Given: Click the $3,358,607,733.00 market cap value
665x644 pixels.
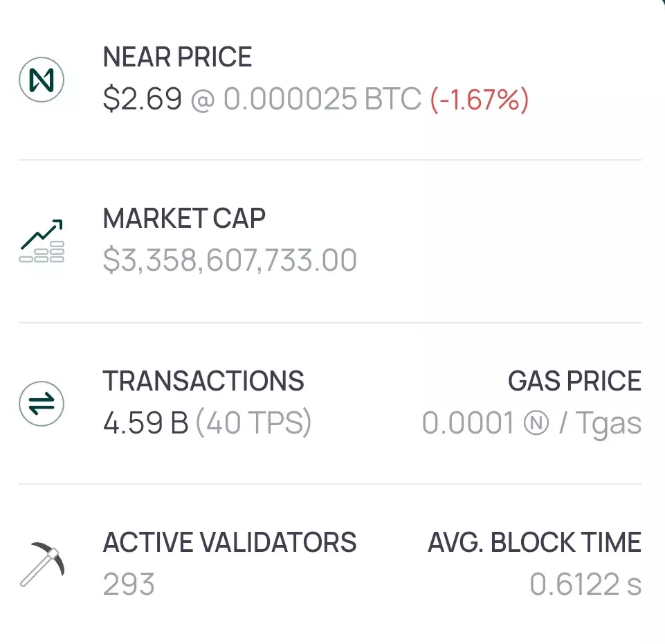Looking at the screenshot, I should coord(230,260).
